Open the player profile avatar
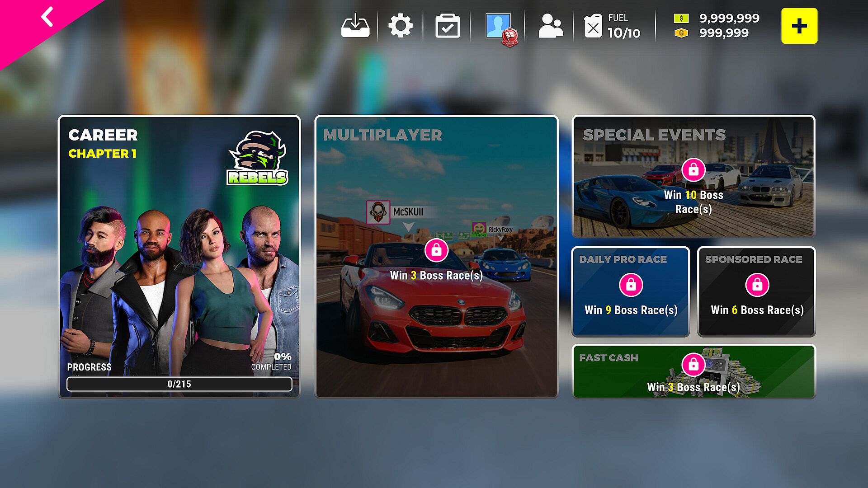The image size is (868, 488). click(498, 26)
